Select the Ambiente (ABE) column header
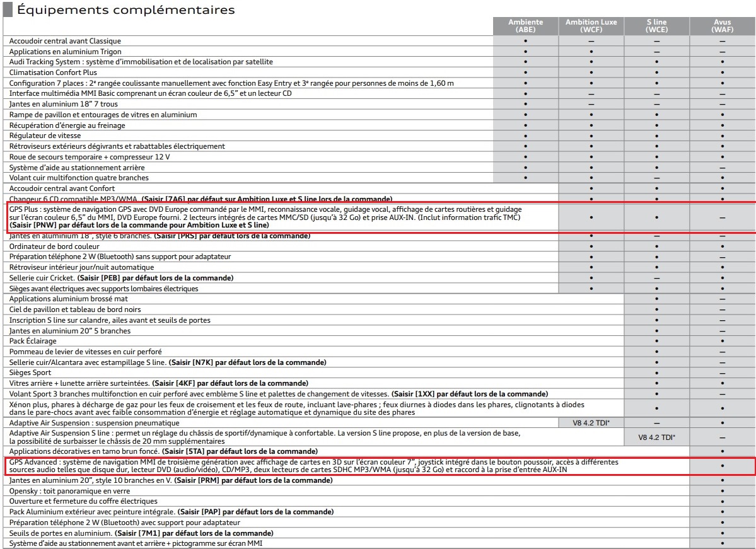756x549 pixels. point(525,27)
